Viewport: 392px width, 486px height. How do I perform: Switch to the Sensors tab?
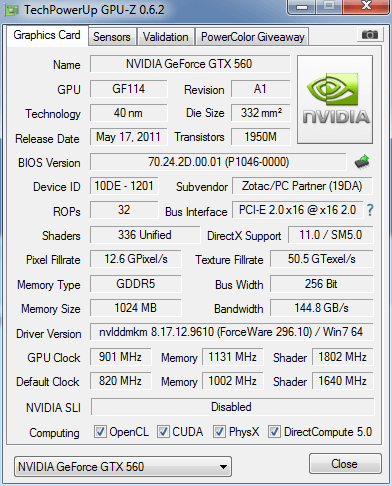(x=112, y=37)
